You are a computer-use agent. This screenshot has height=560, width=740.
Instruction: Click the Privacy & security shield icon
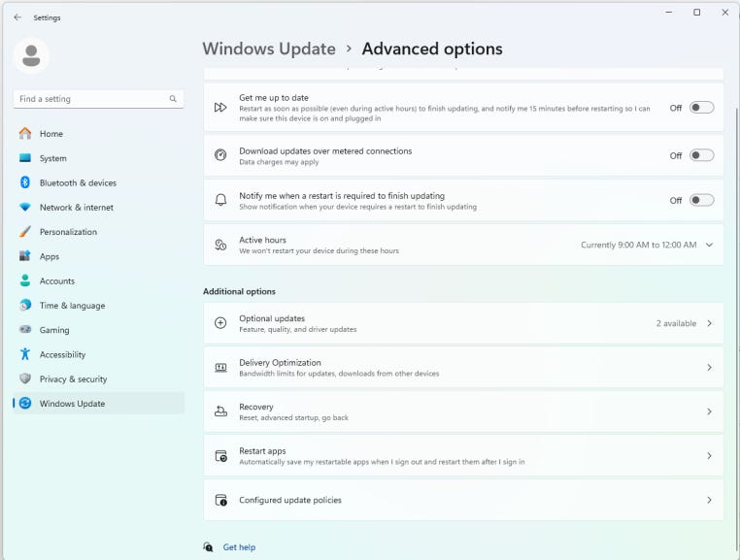25,379
